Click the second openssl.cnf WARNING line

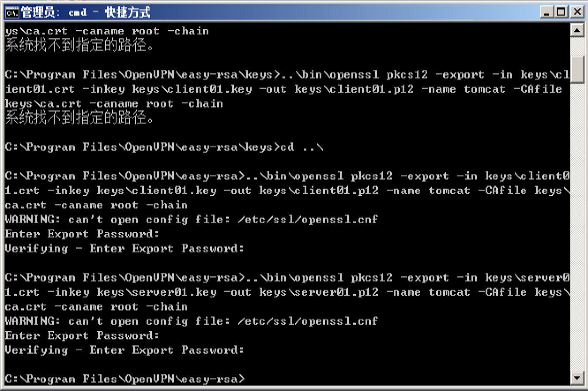click(x=191, y=321)
